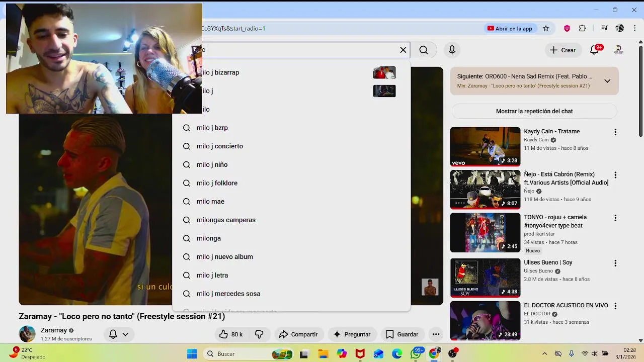Viewport: 644px width, 362px height.
Task: Open the Zaramay channel avatar
Action: click(x=27, y=334)
